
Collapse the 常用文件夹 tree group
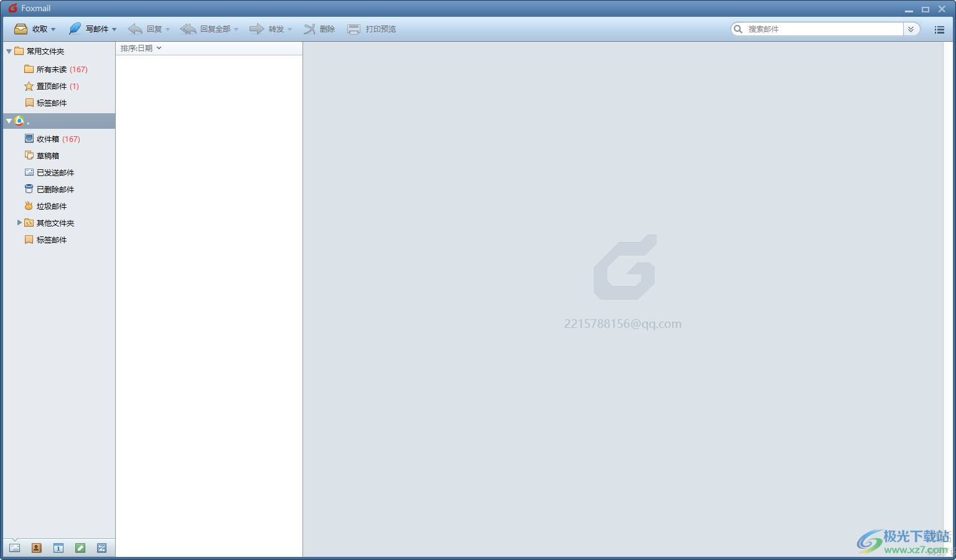click(x=9, y=51)
